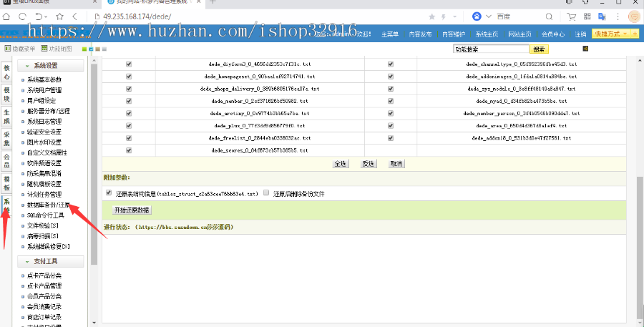
Task: Open 主菜单 in top navigation
Action: pyautogui.click(x=390, y=34)
